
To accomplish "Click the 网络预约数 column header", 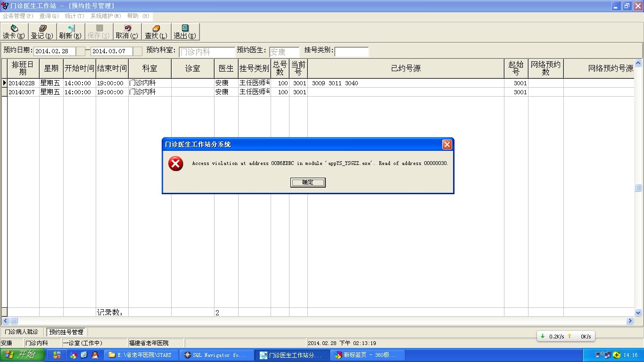I will point(546,68).
